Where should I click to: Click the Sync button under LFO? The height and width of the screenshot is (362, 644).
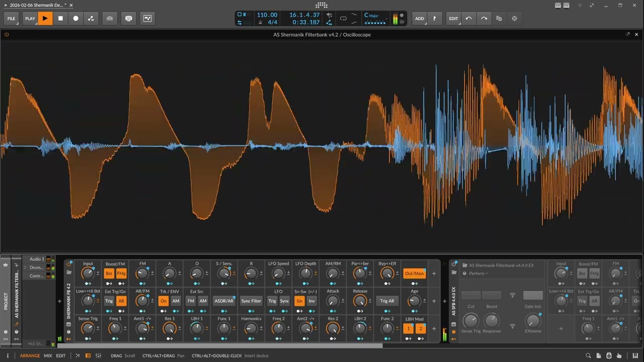[x=284, y=301]
